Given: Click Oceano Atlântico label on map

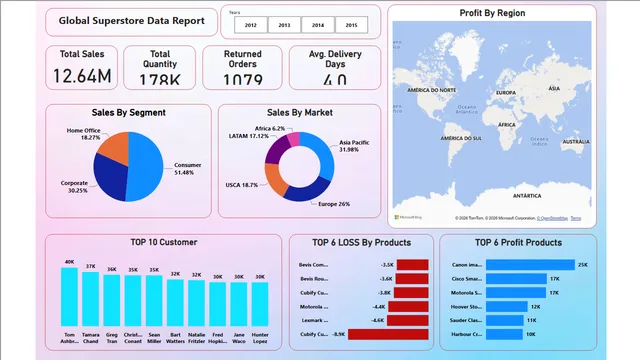Looking at the screenshot, I should click(x=467, y=109).
